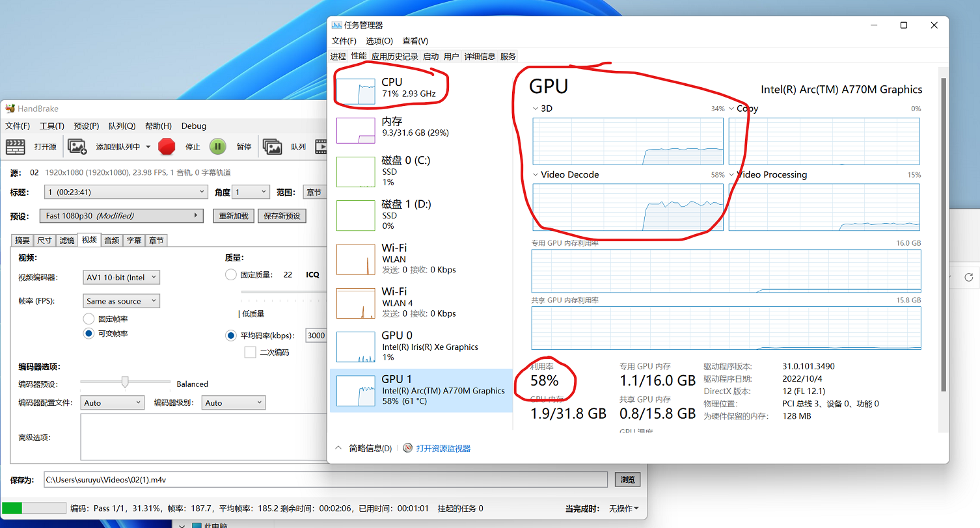Select the 固定帧率 radio button
The height and width of the screenshot is (528, 980).
click(89, 319)
